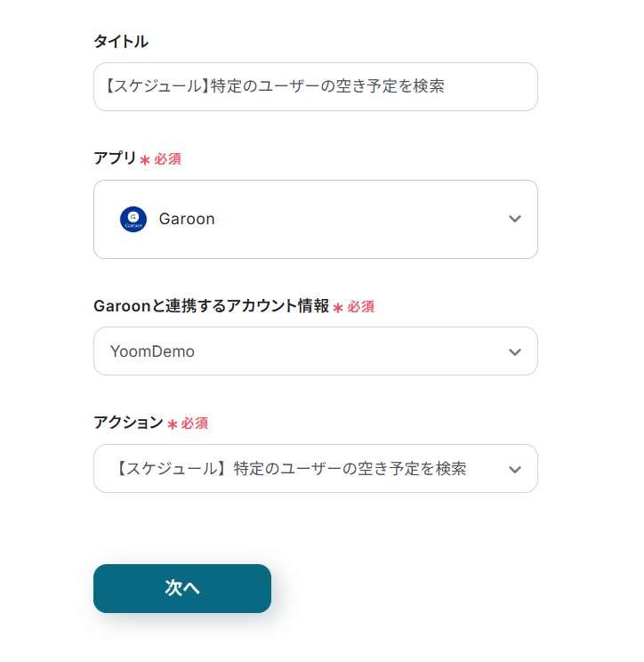Viewport: 644px width, 662px height.
Task: Click the chevron in the アプリ dropdown
Action: click(515, 219)
